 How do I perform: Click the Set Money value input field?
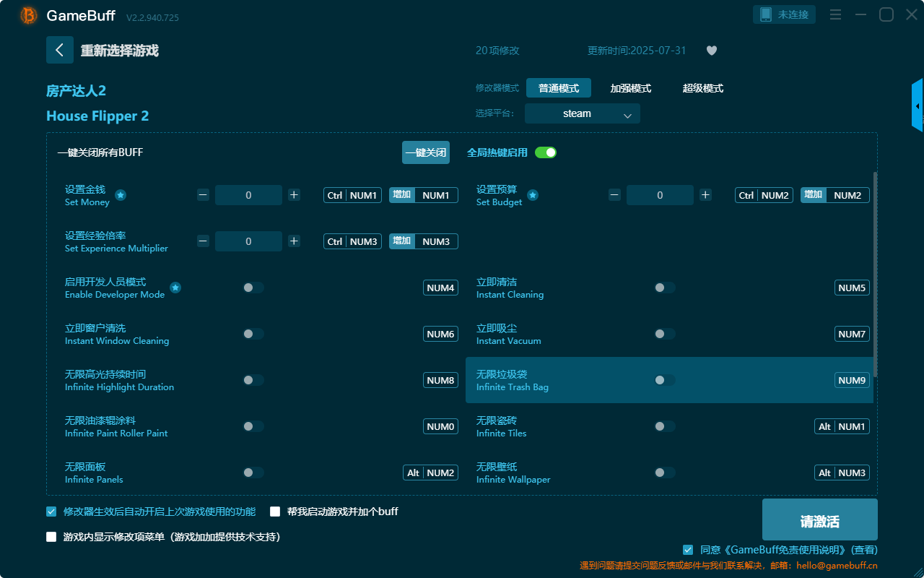coord(248,195)
